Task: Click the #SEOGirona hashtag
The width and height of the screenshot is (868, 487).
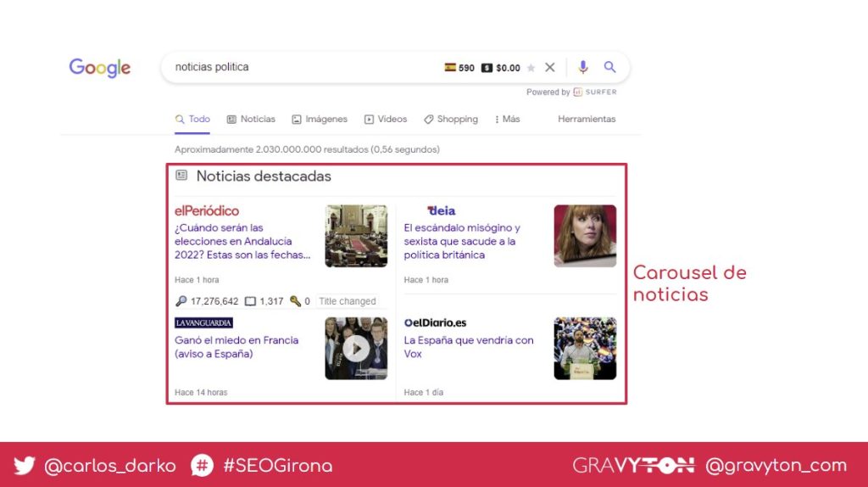Action: click(x=278, y=466)
